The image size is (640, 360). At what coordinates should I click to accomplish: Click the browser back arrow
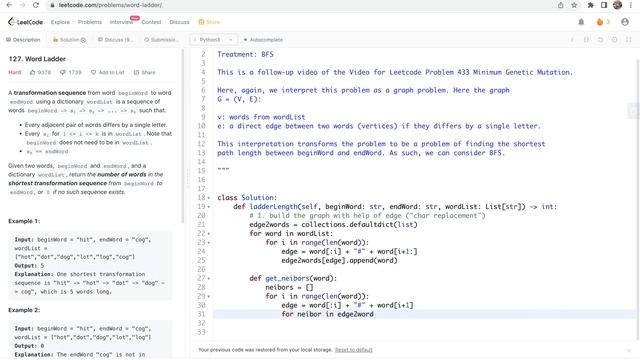[x=9, y=5]
